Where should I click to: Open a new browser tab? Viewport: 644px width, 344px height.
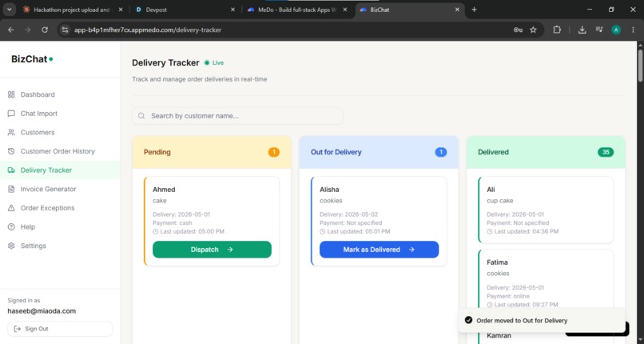click(474, 10)
